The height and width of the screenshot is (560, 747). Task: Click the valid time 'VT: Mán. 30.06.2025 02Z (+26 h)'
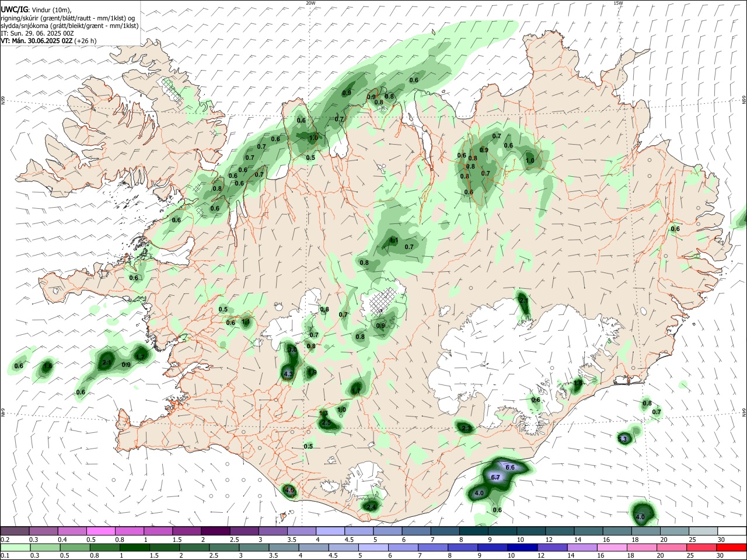(x=49, y=41)
